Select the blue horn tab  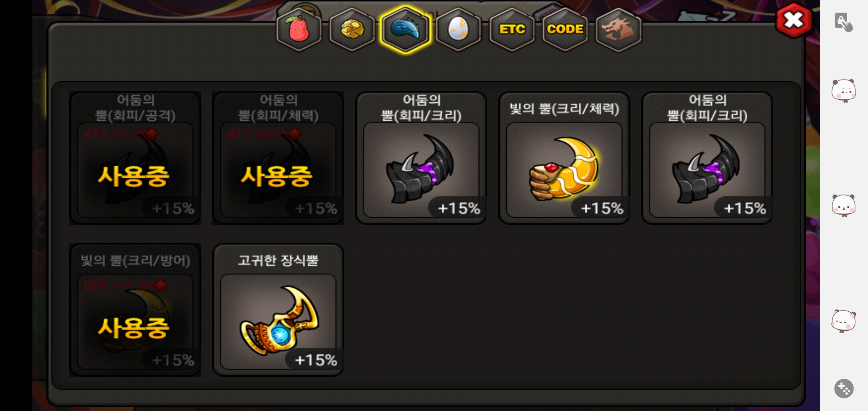pyautogui.click(x=405, y=30)
